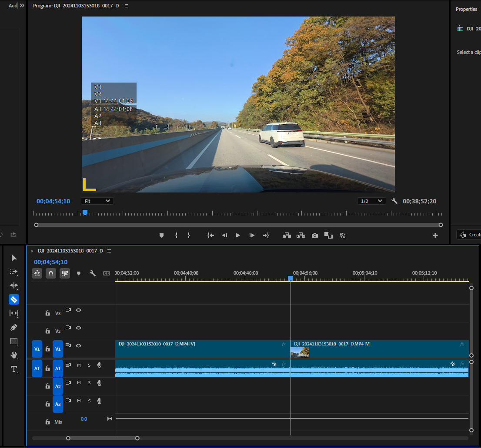481x448 pixels.
Task: Pick the Type tool
Action: pos(14,369)
